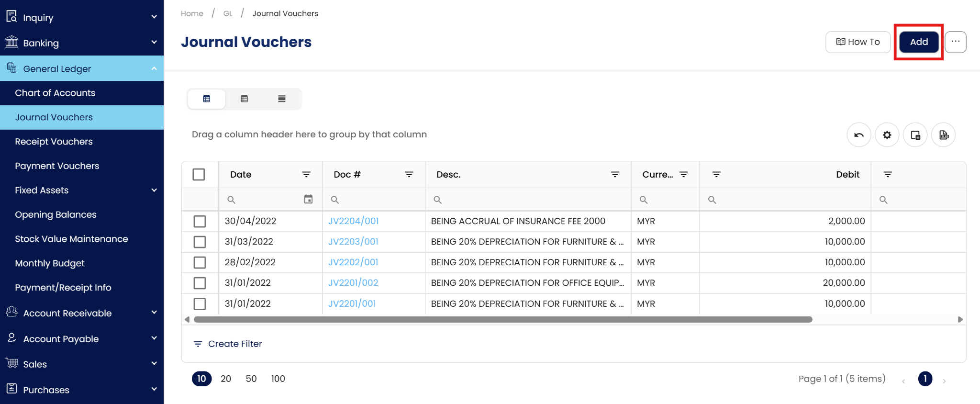Check the row for JV2204/001

200,221
